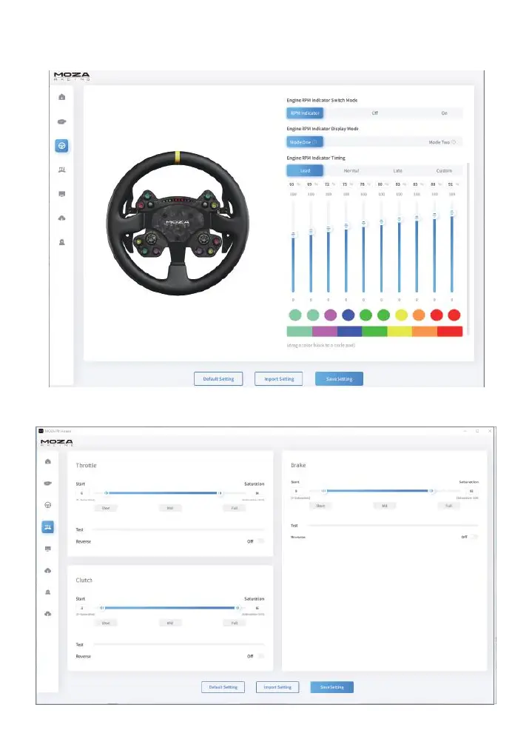Open steering wheel icon in lower window sidebar

tap(47, 505)
